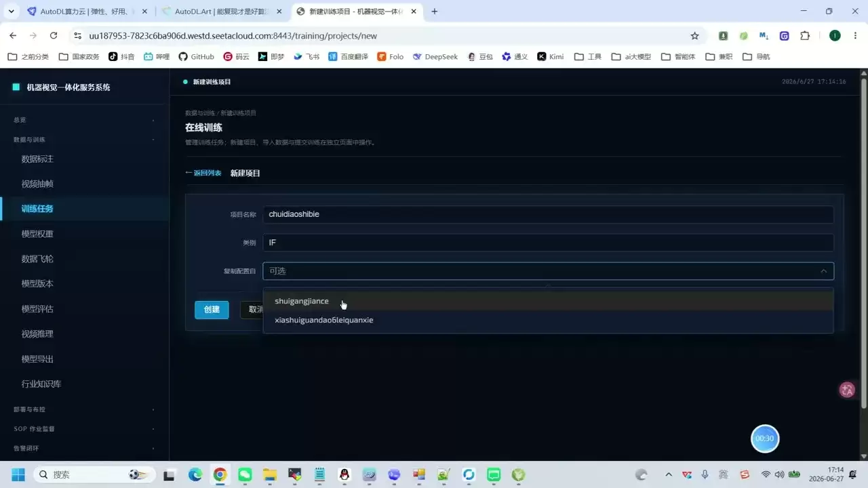
Task: Click the browser reload icon
Action: 54,36
